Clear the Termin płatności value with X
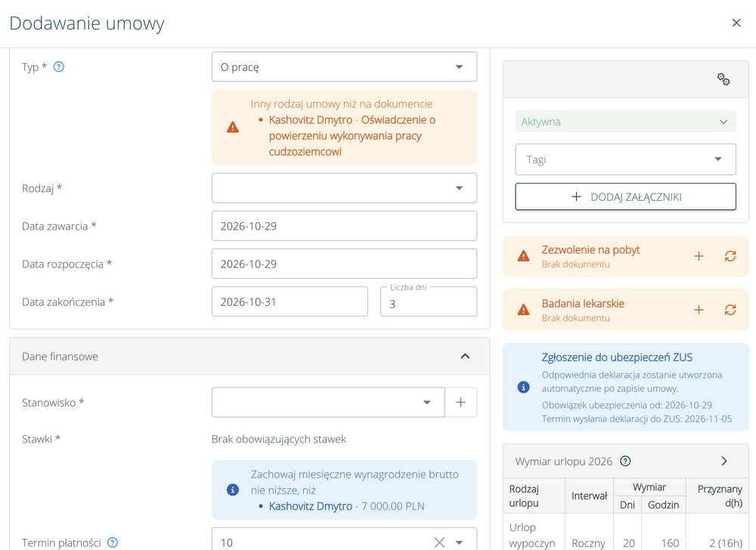 [439, 542]
